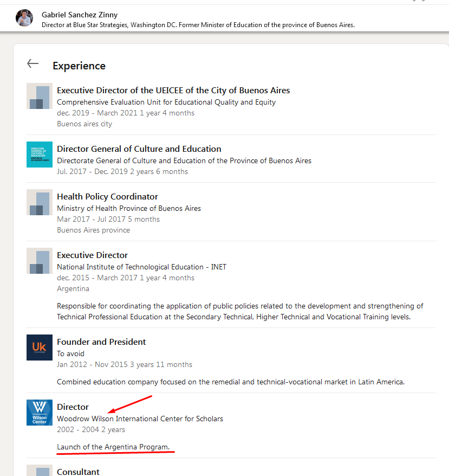
Task: Click the back arrow next to Experience
Action: [32, 63]
